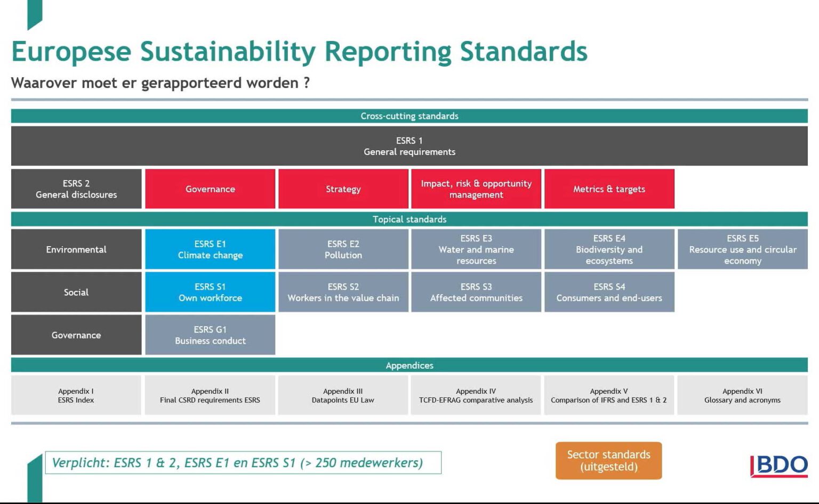Open ESRS S2 Workers in the value chain
The height and width of the screenshot is (504, 819).
pos(343,292)
